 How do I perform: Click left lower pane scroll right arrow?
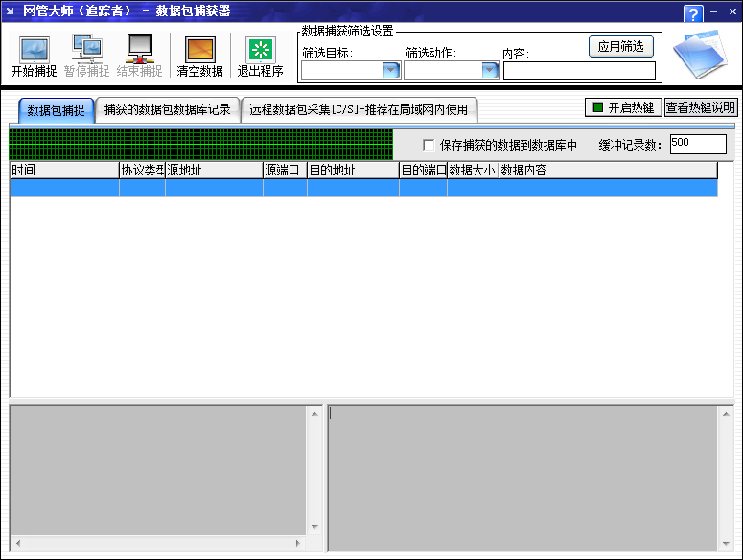pos(298,543)
